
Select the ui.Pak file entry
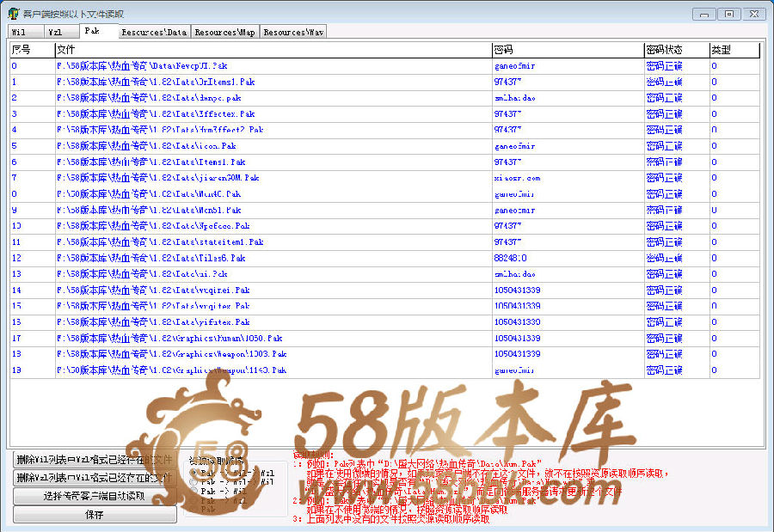click(x=142, y=274)
